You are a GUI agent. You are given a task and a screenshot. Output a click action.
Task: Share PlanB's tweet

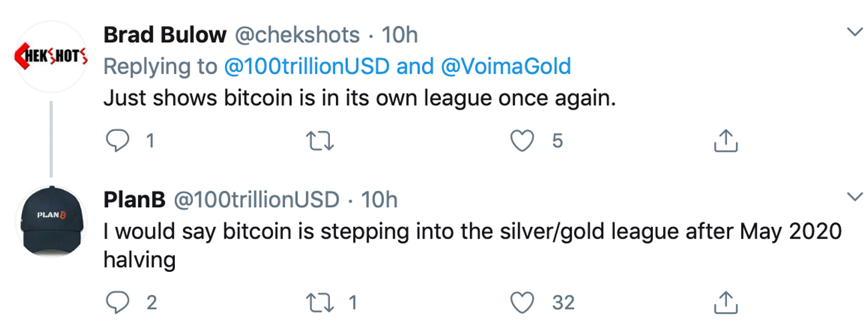(x=725, y=303)
